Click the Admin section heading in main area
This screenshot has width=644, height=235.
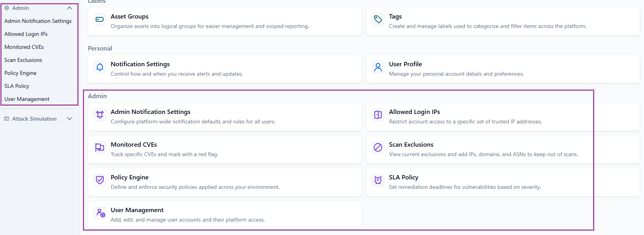[x=97, y=96]
